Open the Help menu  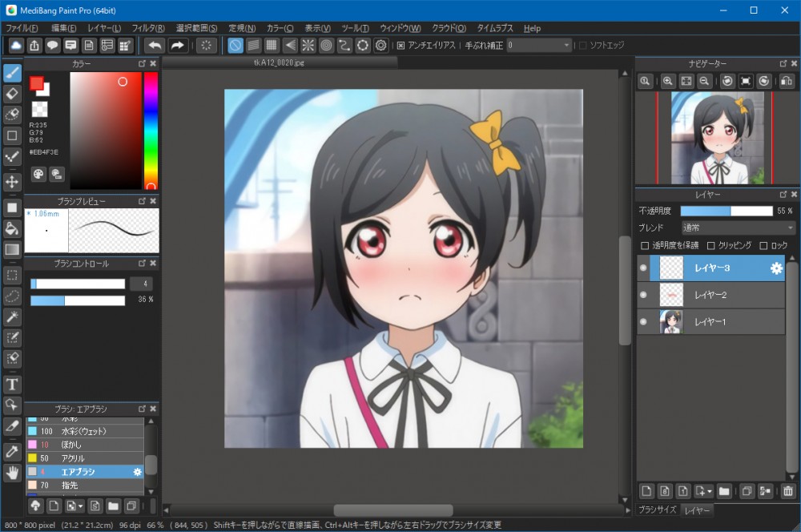pyautogui.click(x=532, y=28)
